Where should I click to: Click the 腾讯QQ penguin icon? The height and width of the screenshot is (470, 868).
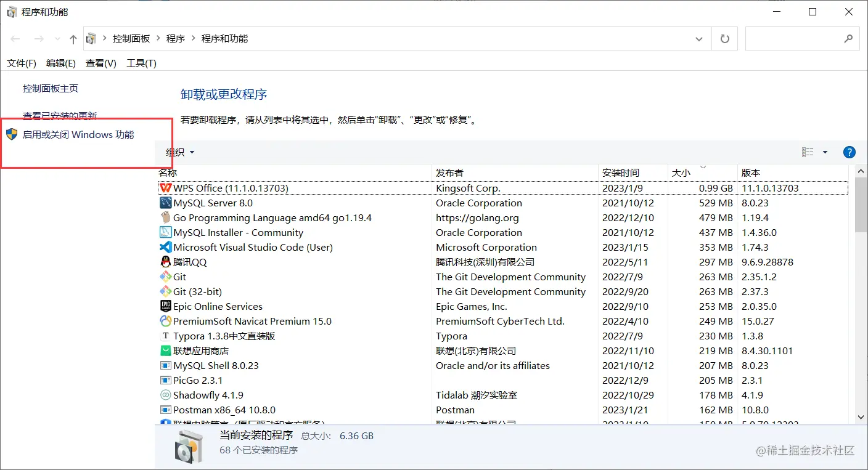pos(165,262)
